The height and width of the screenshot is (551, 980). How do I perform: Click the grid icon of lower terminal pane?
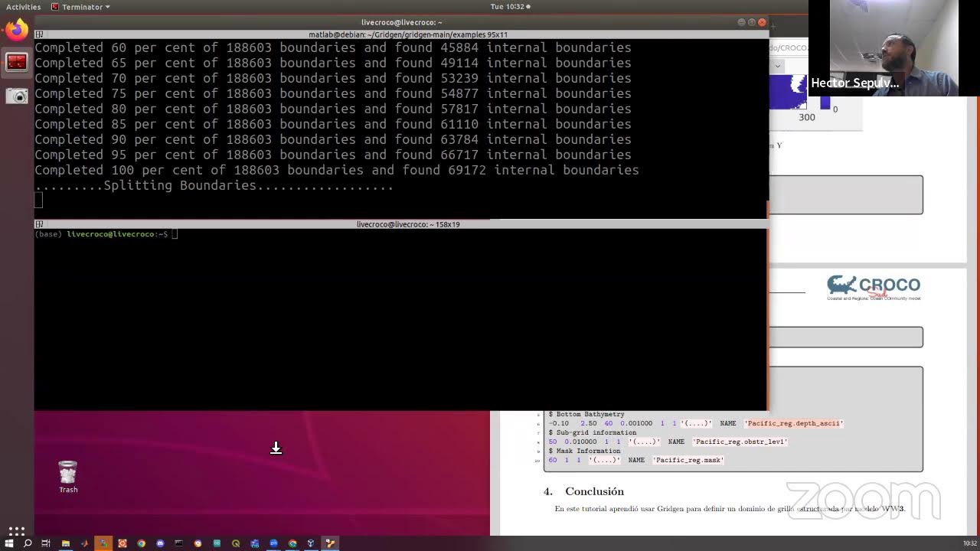pyautogui.click(x=39, y=224)
